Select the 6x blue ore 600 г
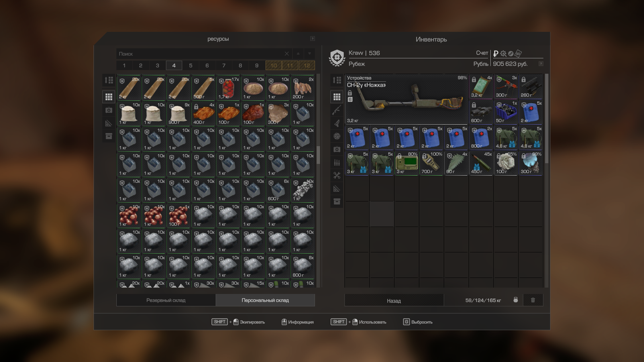Viewport: 644px width, 362px height. tap(278, 190)
